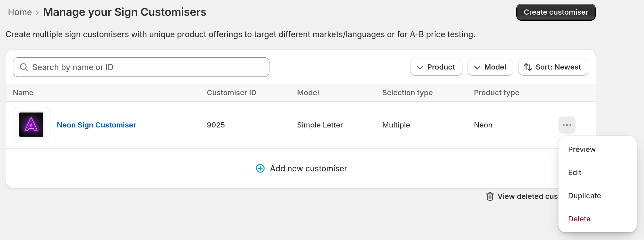644x240 pixels.
Task: Click the Create customiser button
Action: pos(556,12)
